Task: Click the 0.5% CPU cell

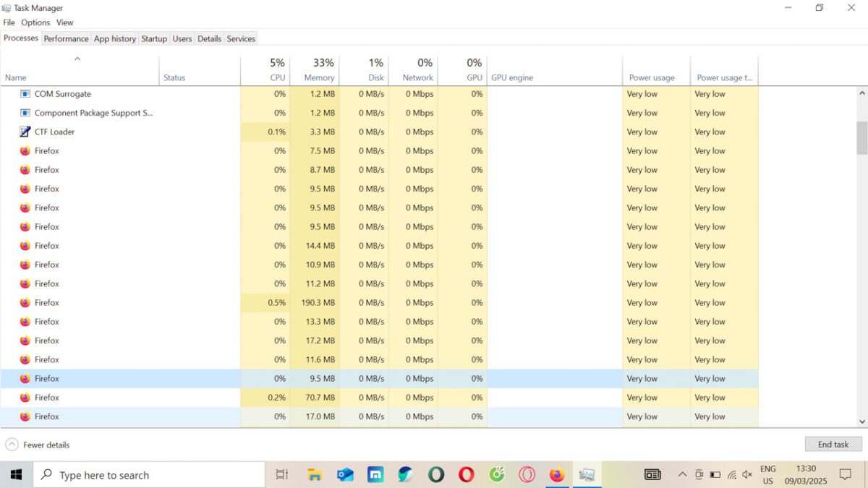Action: pos(265,303)
